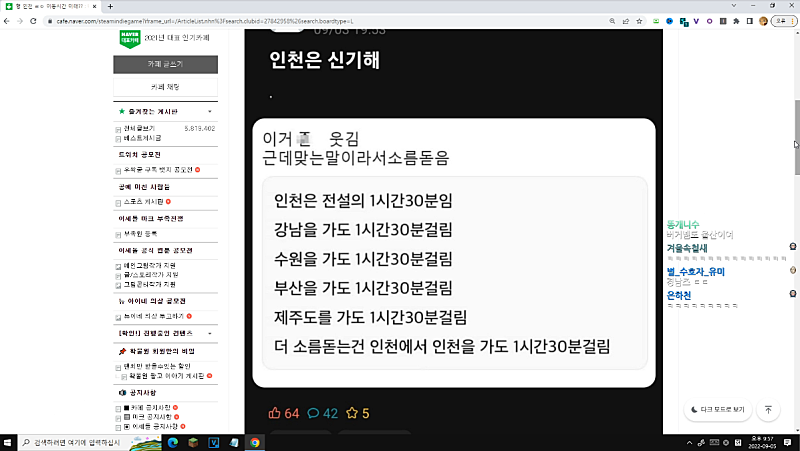The image size is (800, 451).
Task: Jump to top with the arrow-up button
Action: click(x=768, y=410)
